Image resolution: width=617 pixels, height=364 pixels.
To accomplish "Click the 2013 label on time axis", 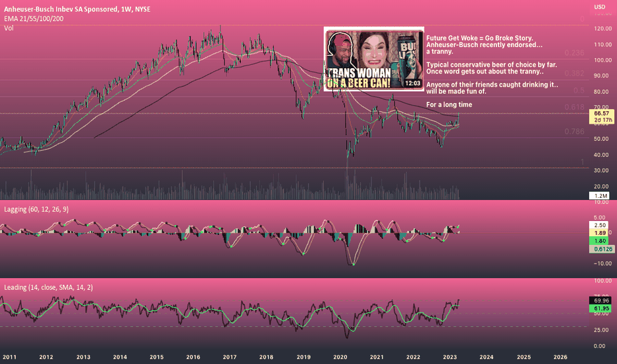I will [x=83, y=357].
